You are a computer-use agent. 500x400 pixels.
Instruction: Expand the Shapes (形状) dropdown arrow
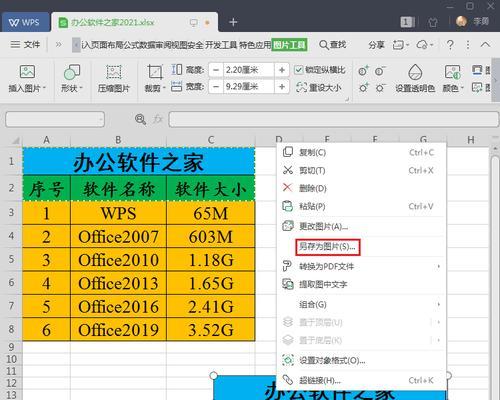pyautogui.click(x=81, y=88)
